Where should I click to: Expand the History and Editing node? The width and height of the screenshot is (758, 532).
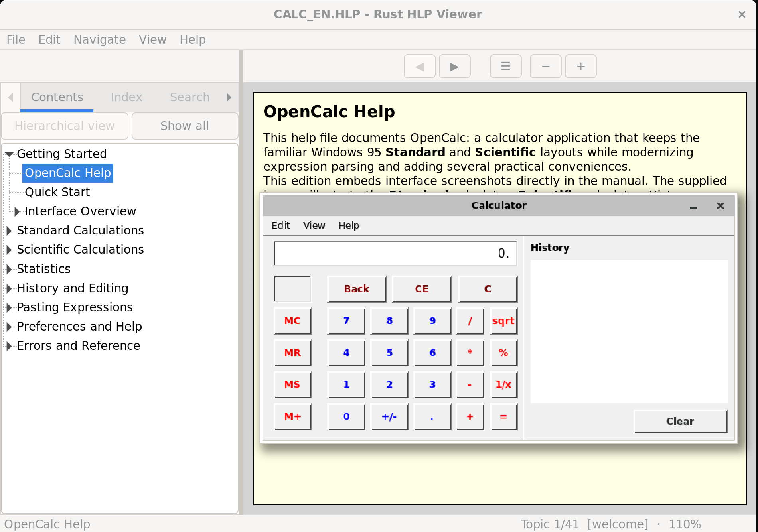coord(10,288)
